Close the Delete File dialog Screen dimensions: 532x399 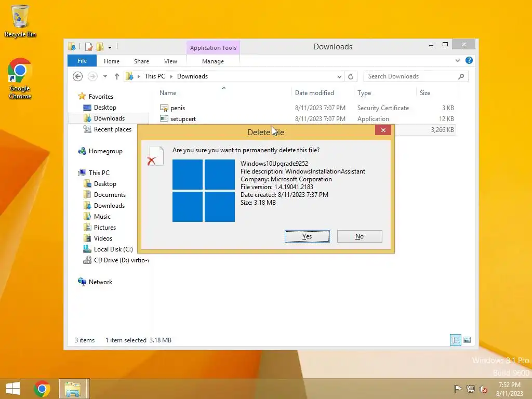[383, 130]
